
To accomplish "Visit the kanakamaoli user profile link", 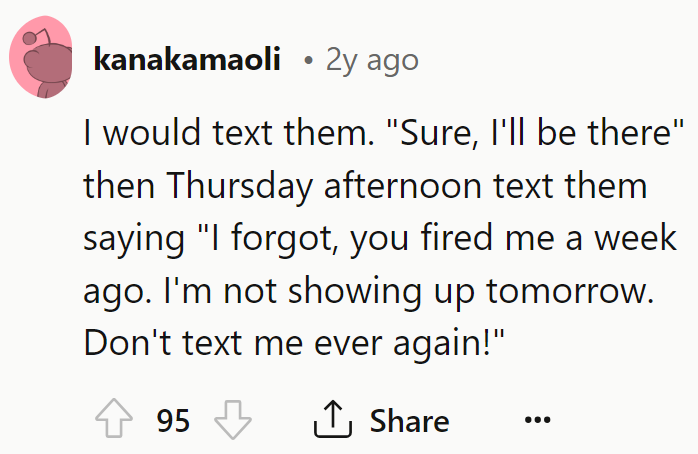I will coord(187,59).
